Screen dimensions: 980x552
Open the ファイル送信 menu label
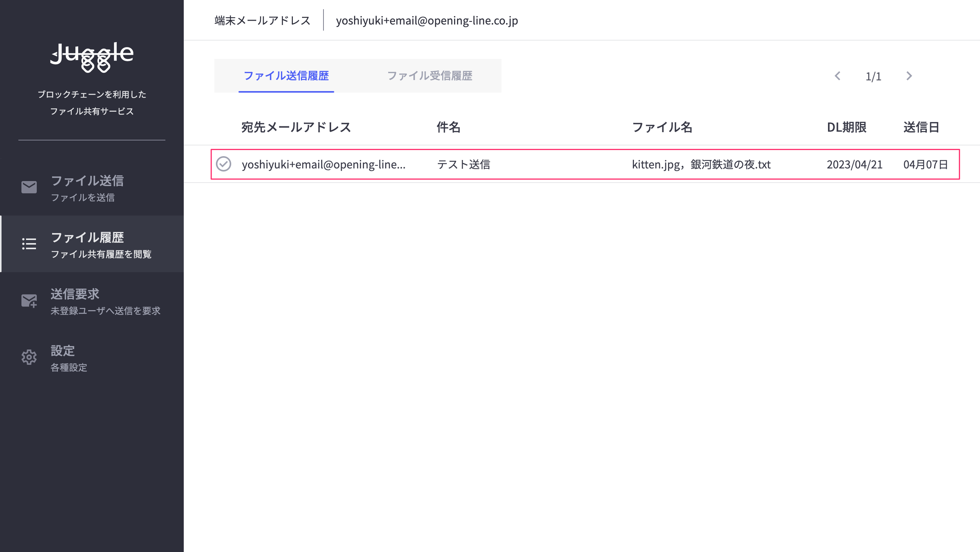coord(87,181)
